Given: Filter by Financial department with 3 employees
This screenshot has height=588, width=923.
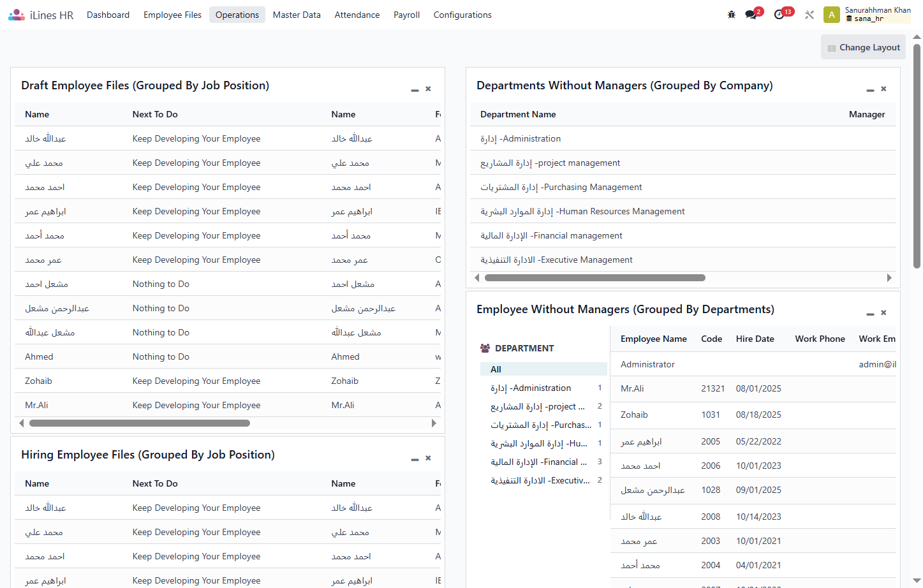Looking at the screenshot, I should 543,462.
